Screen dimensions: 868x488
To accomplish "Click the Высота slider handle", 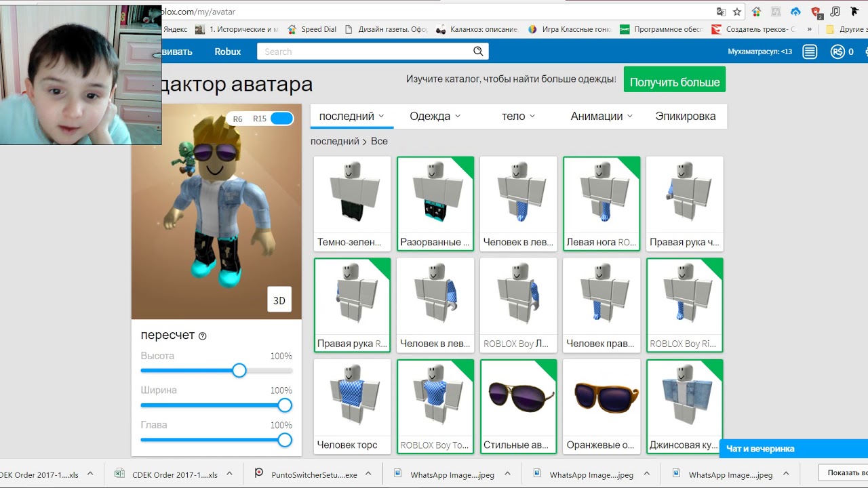I will pyautogui.click(x=239, y=371).
